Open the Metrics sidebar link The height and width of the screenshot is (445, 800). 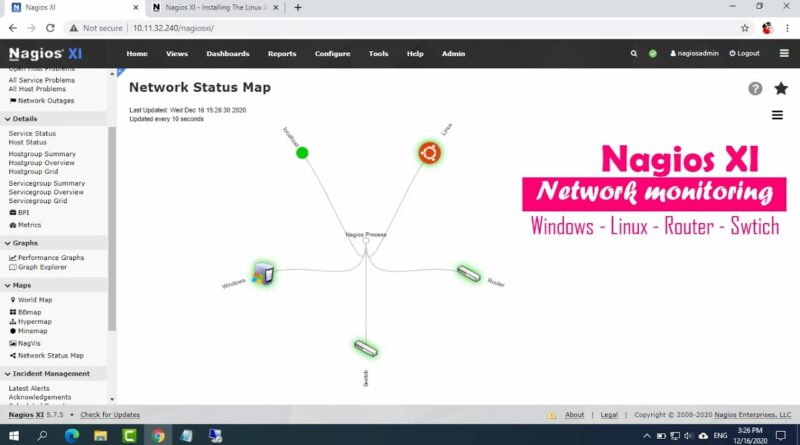coord(25,225)
